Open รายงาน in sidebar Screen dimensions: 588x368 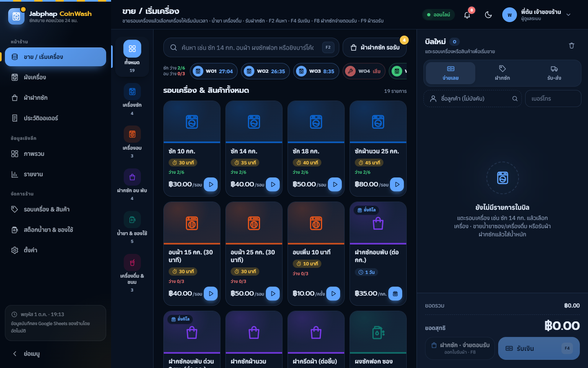[x=56, y=174]
